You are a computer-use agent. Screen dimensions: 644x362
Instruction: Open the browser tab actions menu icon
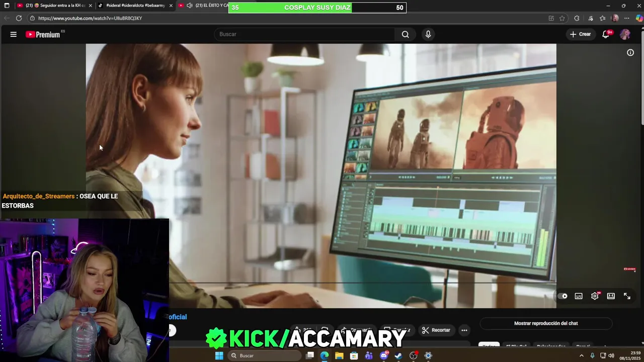coord(7,6)
